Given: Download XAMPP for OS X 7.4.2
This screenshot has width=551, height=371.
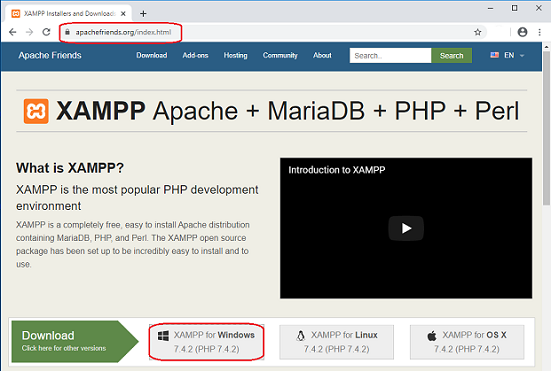Looking at the screenshot, I should tap(467, 342).
